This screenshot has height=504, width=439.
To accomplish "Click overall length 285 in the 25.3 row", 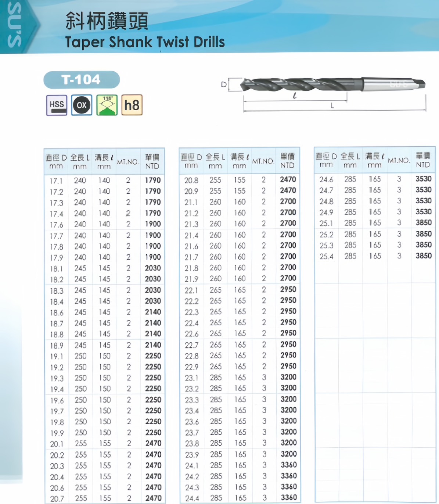I will point(350,245).
